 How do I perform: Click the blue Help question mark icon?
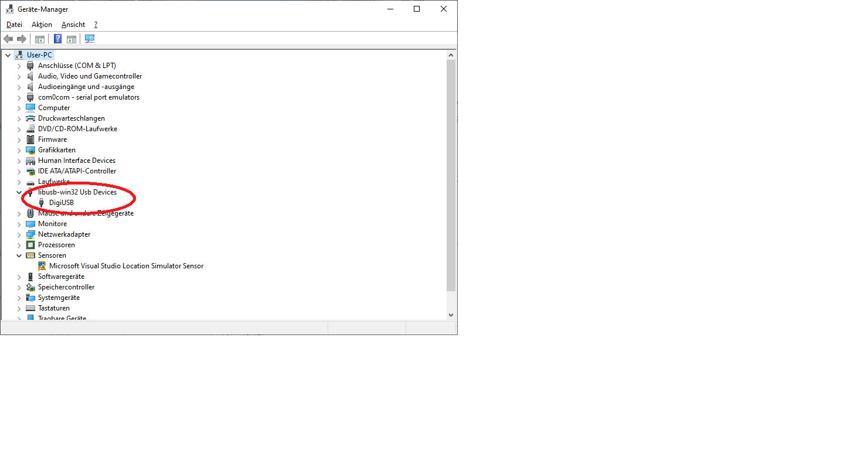[57, 39]
